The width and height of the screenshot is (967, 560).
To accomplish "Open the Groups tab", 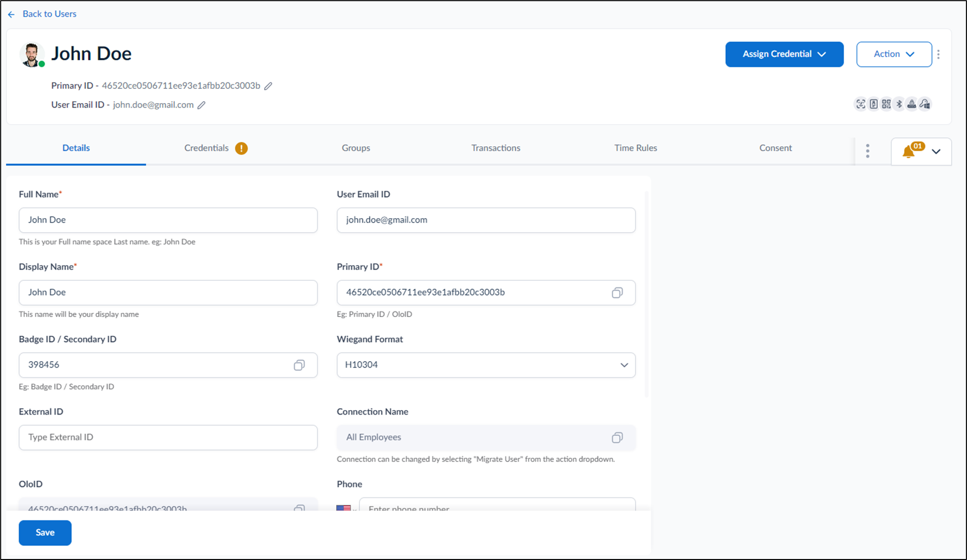I will click(356, 148).
